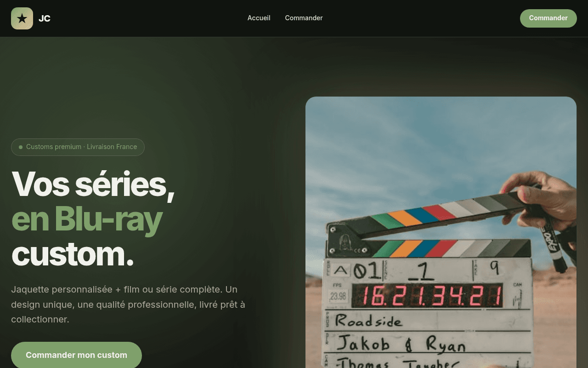Open the Commander nav link
Screen dimensions: 588x368
point(304,18)
